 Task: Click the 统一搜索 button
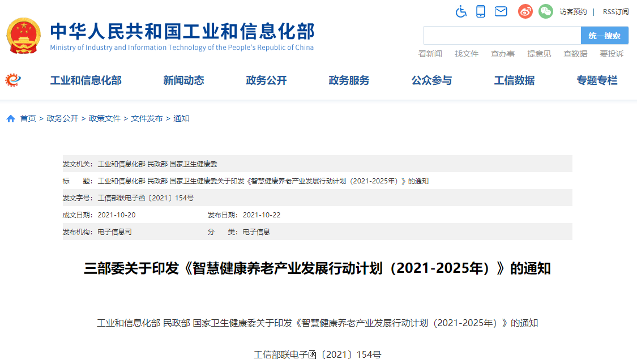pos(605,36)
